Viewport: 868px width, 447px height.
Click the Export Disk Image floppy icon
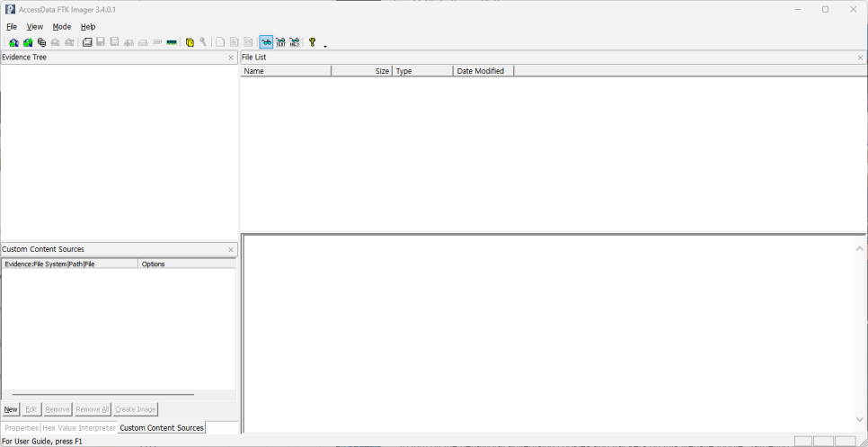click(x=101, y=42)
